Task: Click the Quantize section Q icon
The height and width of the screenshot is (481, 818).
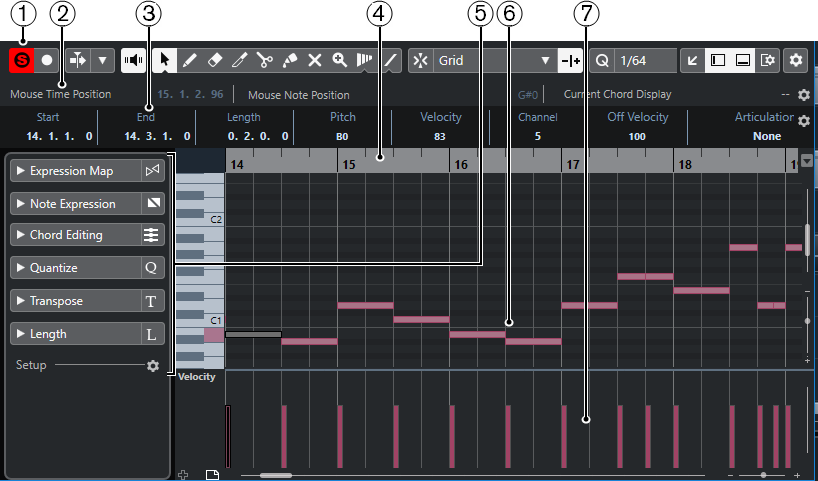Action: coord(151,268)
